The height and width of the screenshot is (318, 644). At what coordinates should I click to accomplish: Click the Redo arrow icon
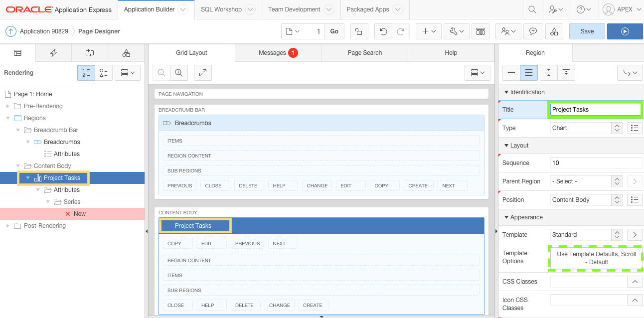pos(400,31)
